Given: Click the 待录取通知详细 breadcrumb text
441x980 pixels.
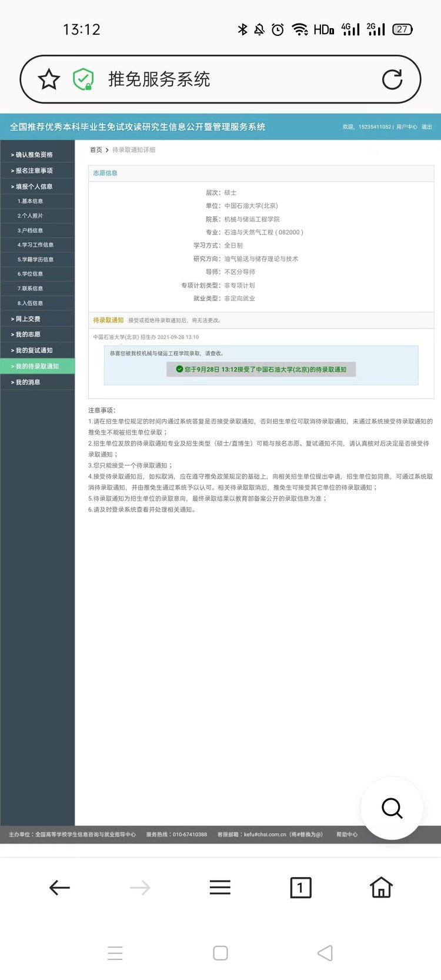Looking at the screenshot, I should pos(134,150).
